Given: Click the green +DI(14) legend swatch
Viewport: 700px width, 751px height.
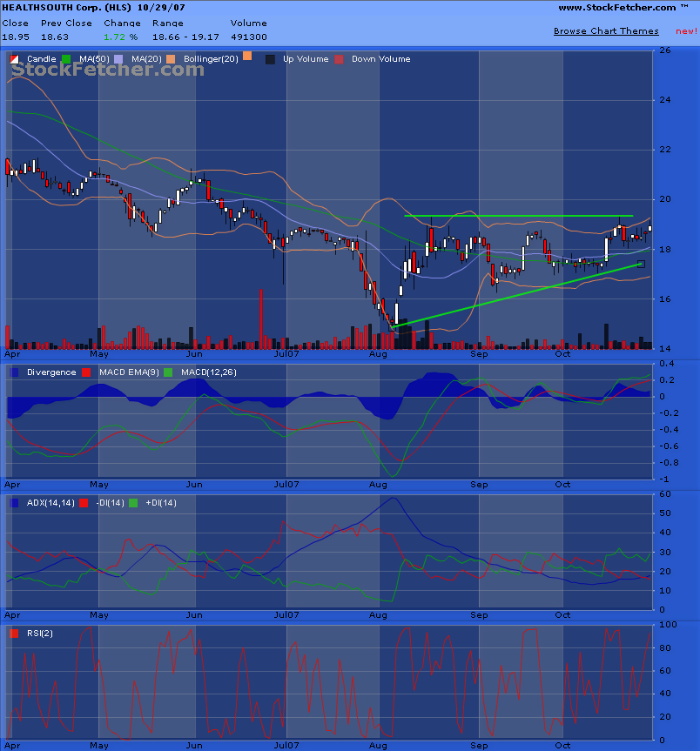Looking at the screenshot, I should point(133,503).
